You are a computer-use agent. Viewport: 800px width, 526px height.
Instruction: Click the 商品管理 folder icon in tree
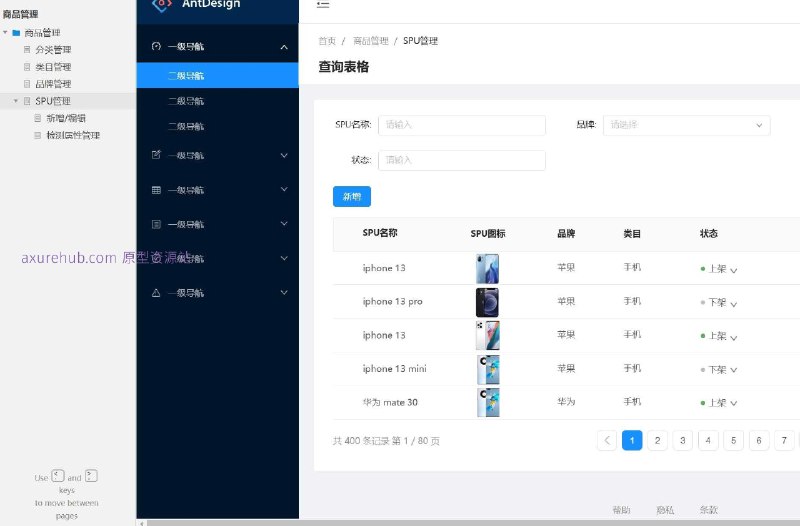(16, 33)
